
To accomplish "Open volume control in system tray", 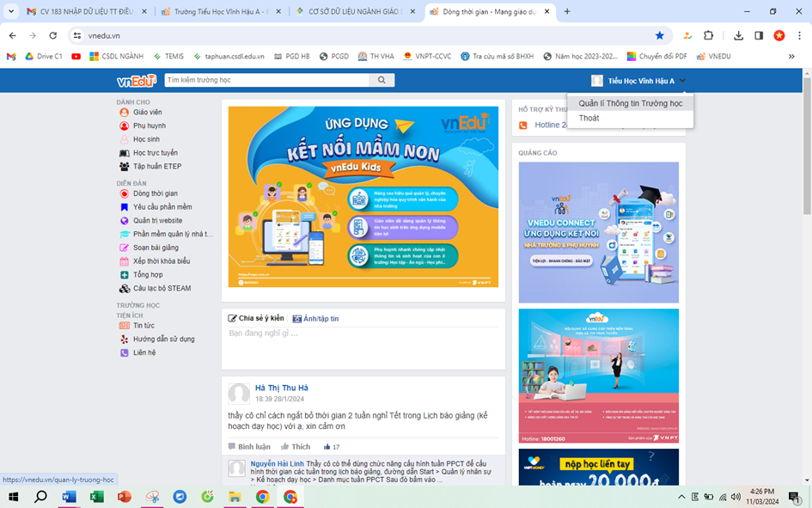I will pos(736,497).
